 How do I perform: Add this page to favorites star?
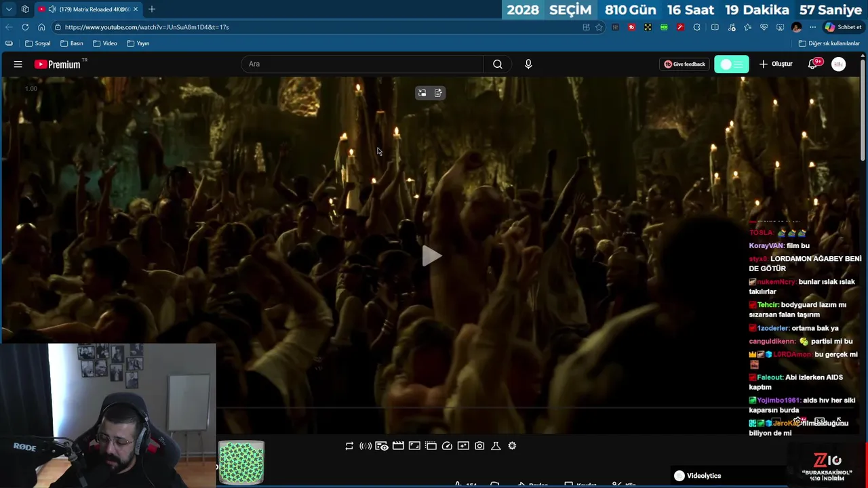tap(599, 27)
